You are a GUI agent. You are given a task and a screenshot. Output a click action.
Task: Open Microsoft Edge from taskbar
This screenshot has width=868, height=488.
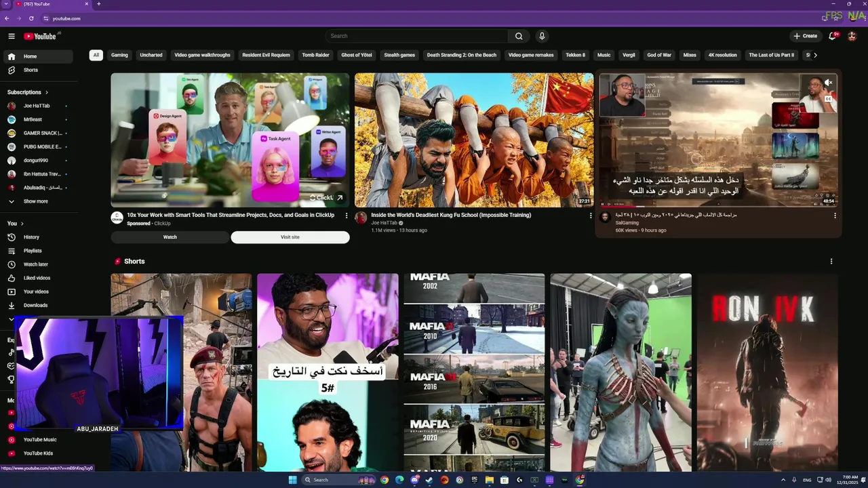pos(399,480)
